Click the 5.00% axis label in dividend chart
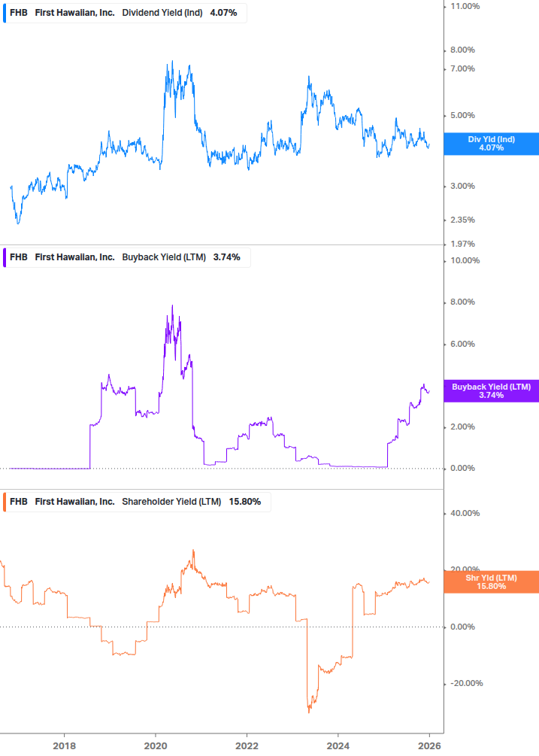 pos(462,115)
